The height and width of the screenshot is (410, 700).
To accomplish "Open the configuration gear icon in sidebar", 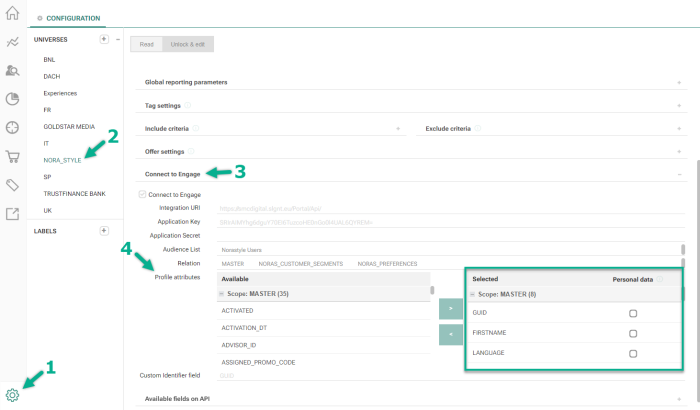I will pyautogui.click(x=13, y=394).
